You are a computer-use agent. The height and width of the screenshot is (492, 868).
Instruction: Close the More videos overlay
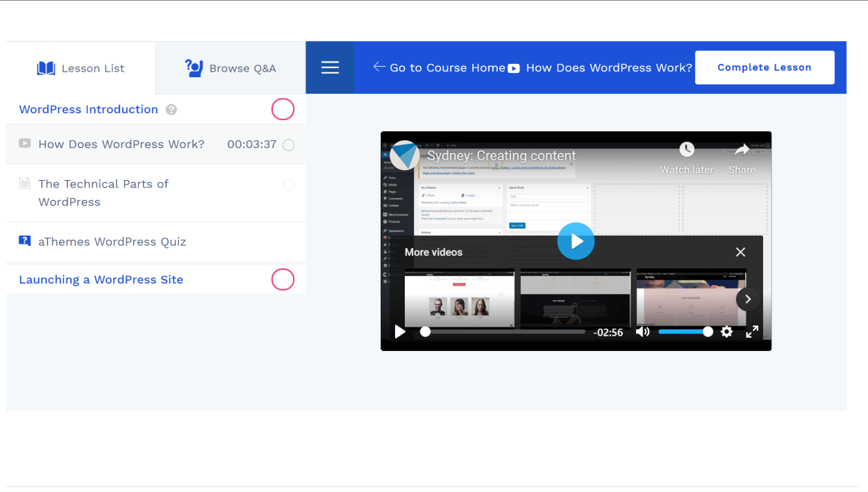click(x=740, y=252)
